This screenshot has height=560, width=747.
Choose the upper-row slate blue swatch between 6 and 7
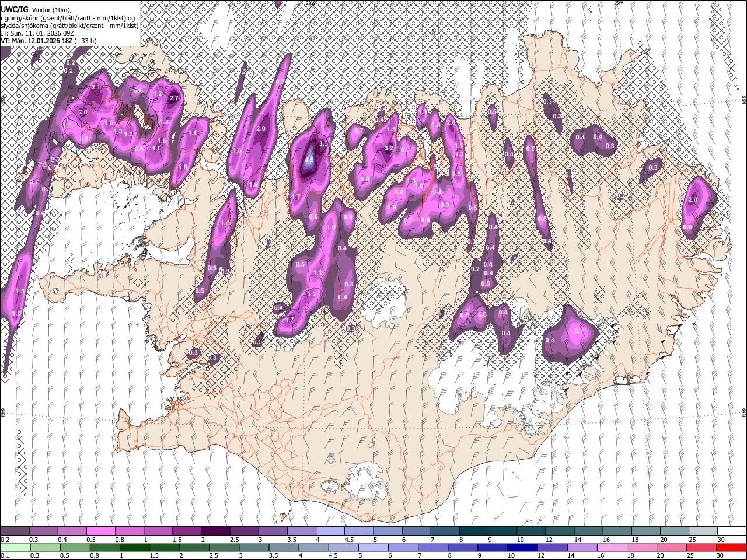416,531
